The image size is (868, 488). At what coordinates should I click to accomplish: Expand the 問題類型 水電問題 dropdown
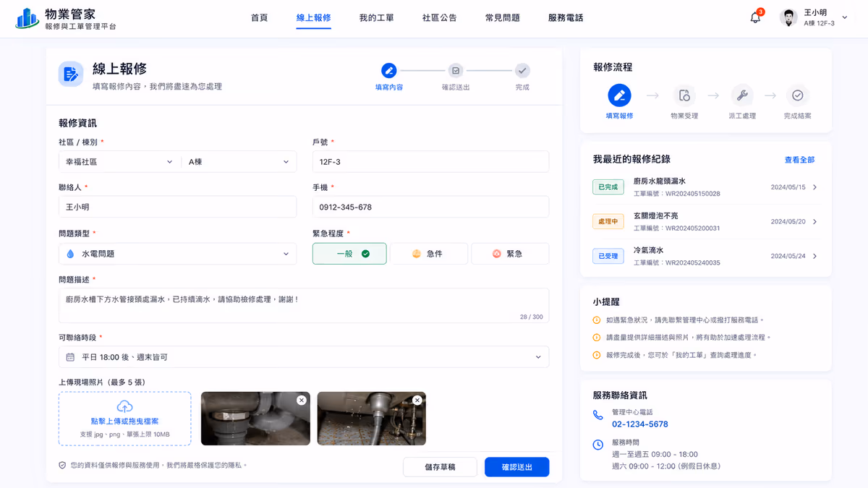coord(178,254)
